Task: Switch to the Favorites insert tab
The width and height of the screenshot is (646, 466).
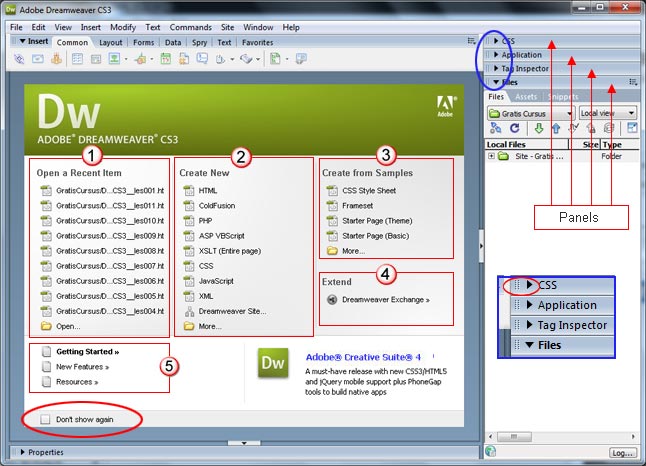Action: click(257, 42)
